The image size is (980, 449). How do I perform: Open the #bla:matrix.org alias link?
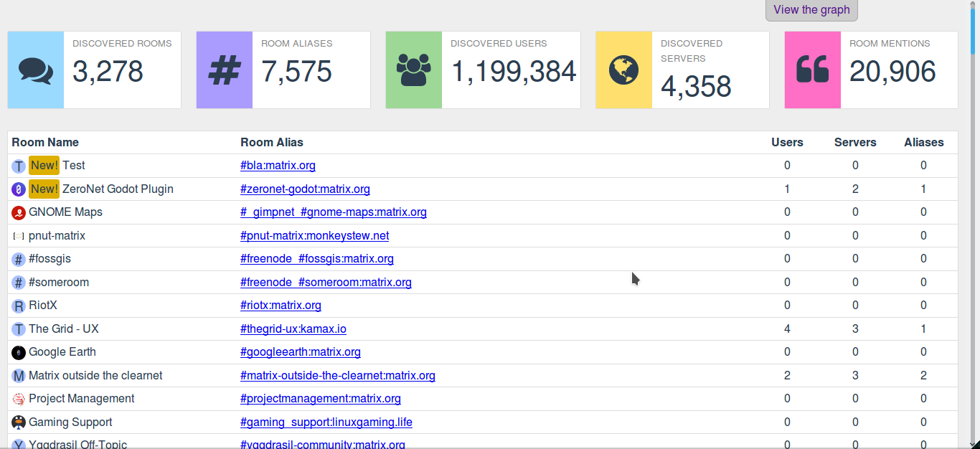point(278,166)
